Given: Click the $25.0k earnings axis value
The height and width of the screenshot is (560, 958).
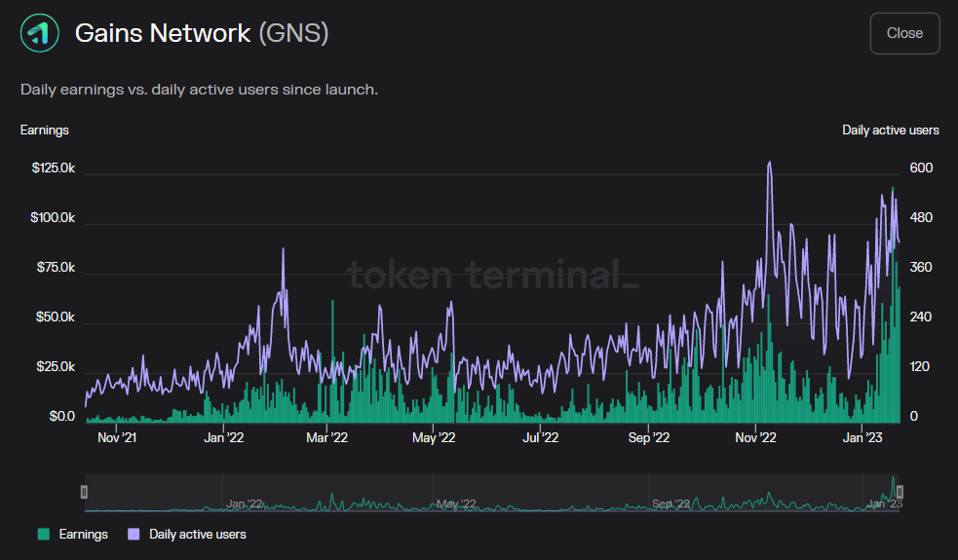Looking at the screenshot, I should tap(56, 367).
